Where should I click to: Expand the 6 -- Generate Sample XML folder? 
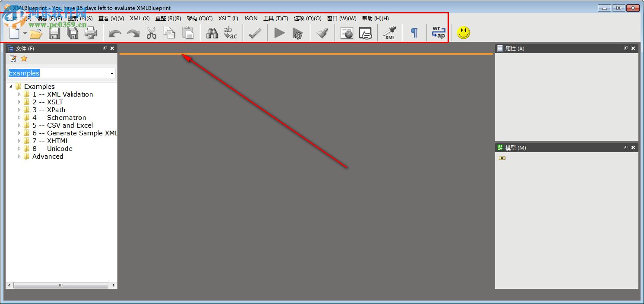click(19, 133)
